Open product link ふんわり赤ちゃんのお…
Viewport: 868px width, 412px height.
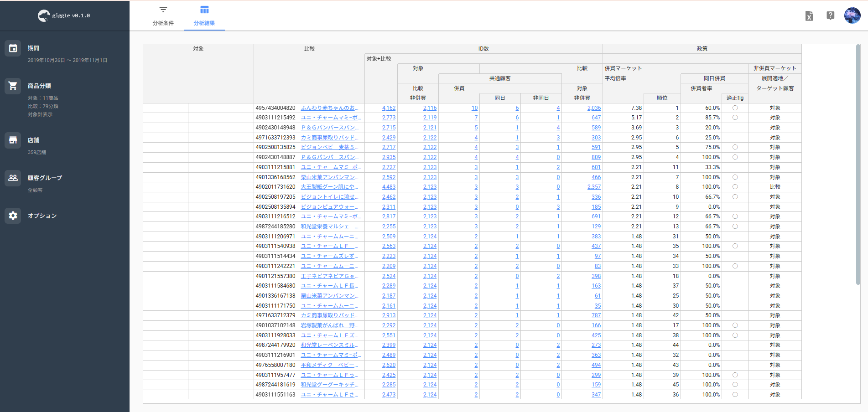pos(329,108)
